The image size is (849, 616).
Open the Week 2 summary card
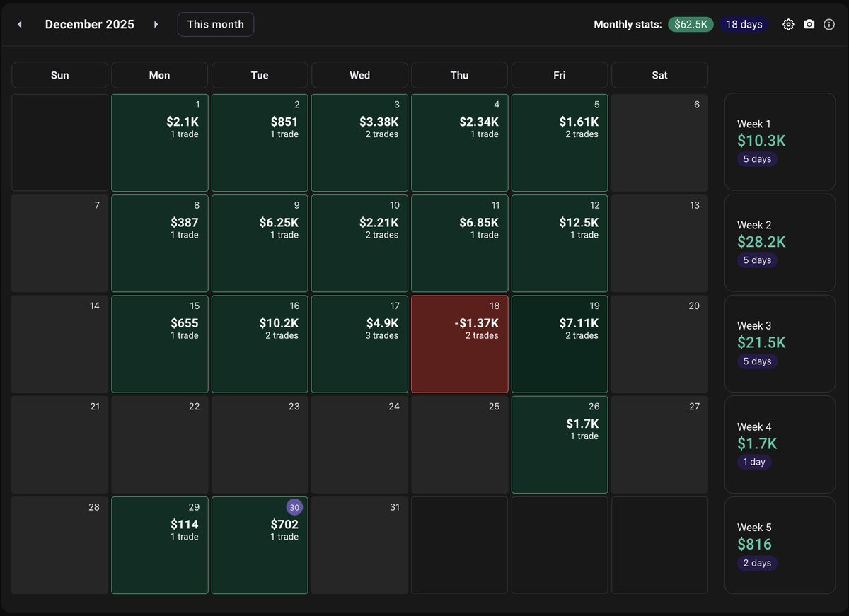coord(780,243)
